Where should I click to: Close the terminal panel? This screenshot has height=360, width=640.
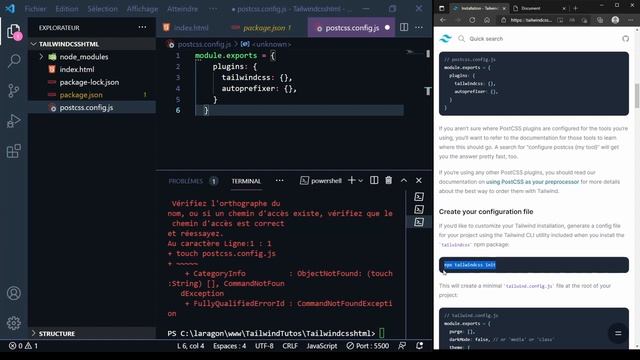pyautogui.click(x=419, y=180)
